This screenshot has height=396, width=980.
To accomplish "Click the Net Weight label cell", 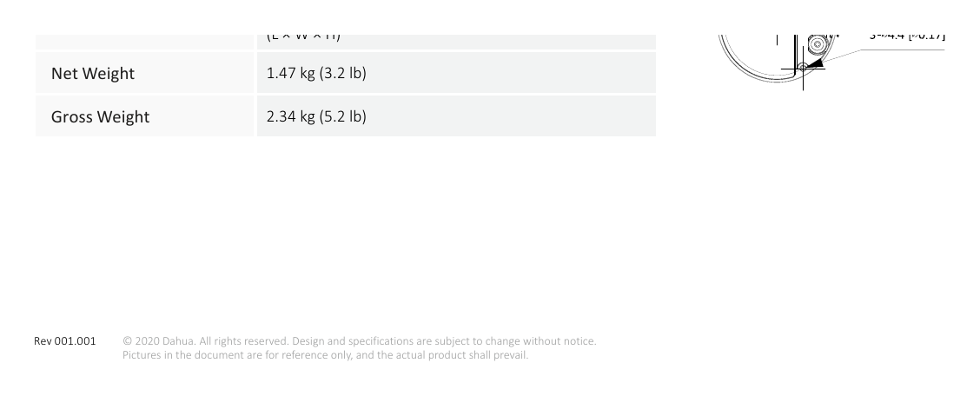I will [145, 73].
